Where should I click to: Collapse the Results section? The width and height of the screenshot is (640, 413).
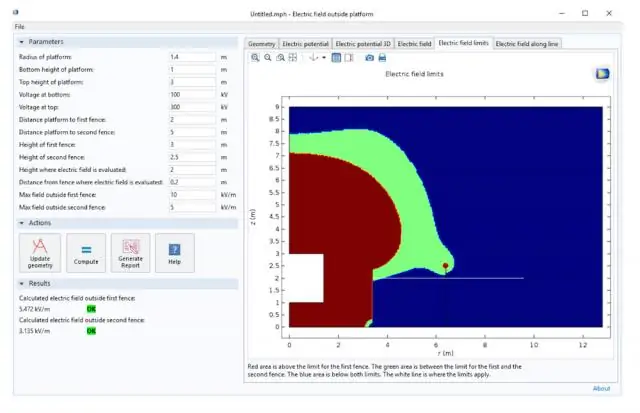[x=22, y=283]
